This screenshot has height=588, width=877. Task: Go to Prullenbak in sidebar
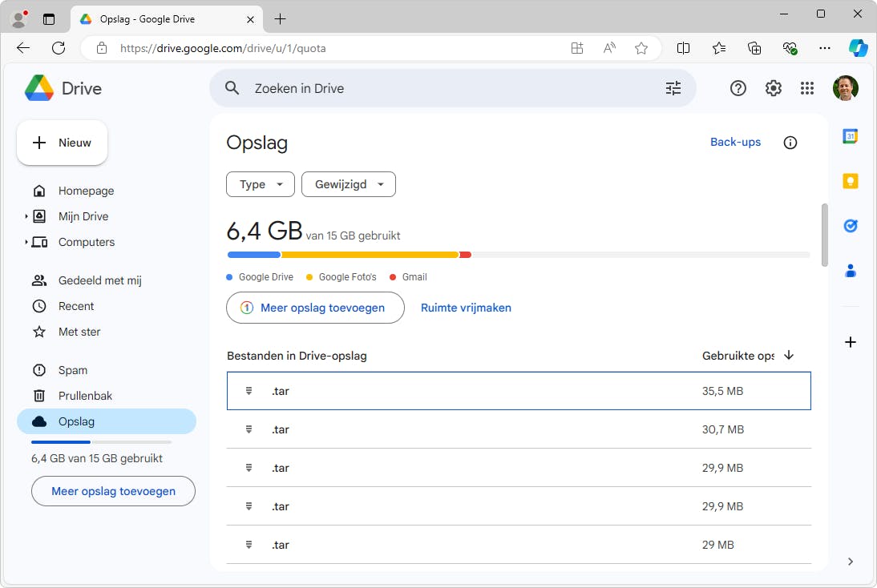pos(85,396)
